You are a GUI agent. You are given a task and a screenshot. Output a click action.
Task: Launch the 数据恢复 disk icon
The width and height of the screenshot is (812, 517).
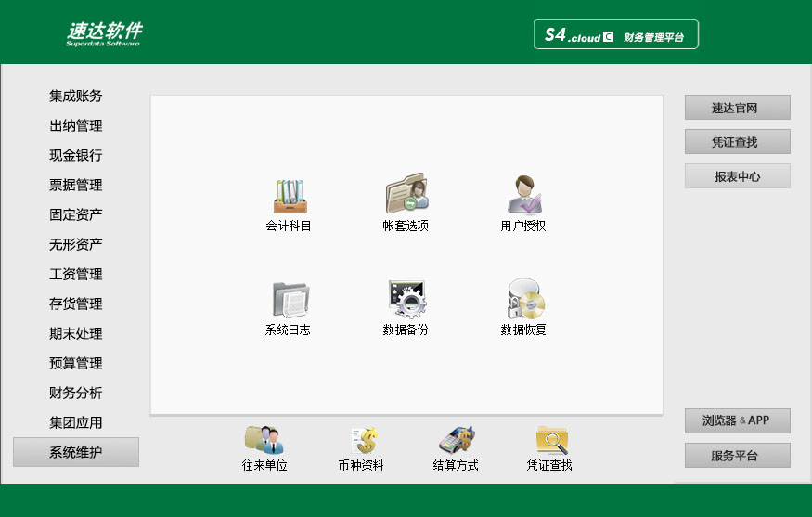[525, 298]
